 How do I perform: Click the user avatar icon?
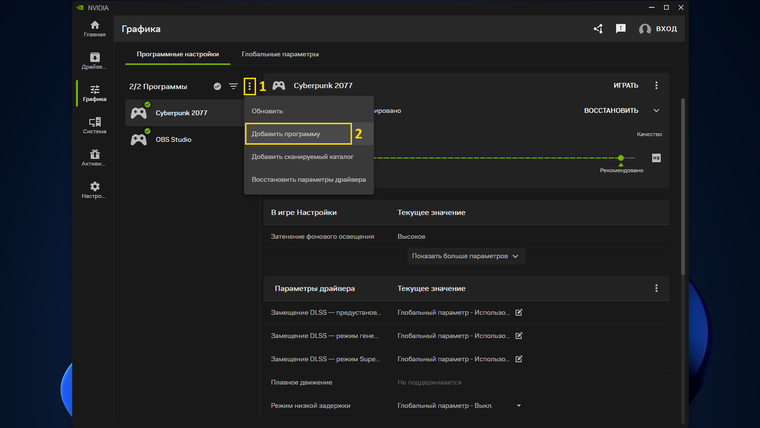click(645, 29)
